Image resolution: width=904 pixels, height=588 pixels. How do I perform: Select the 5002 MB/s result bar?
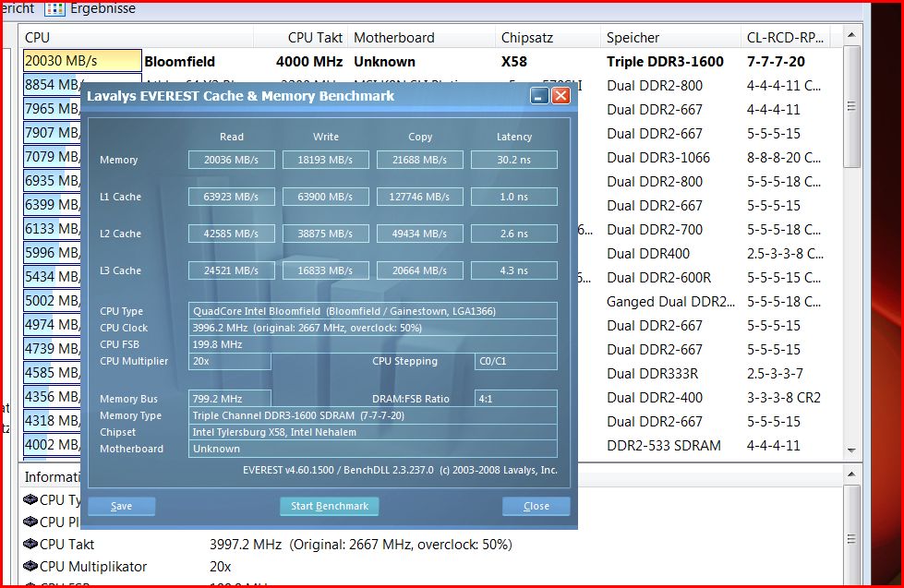52,301
